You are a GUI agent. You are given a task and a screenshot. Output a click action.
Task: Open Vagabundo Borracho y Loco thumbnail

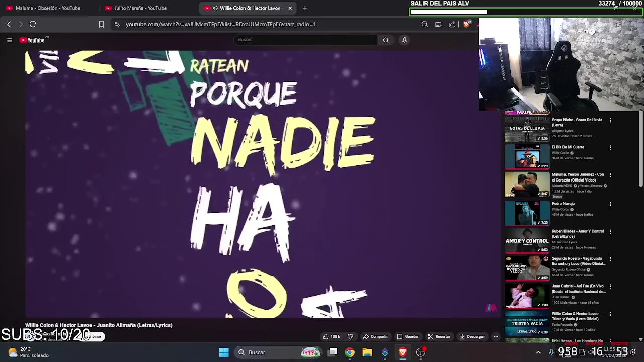tap(527, 268)
